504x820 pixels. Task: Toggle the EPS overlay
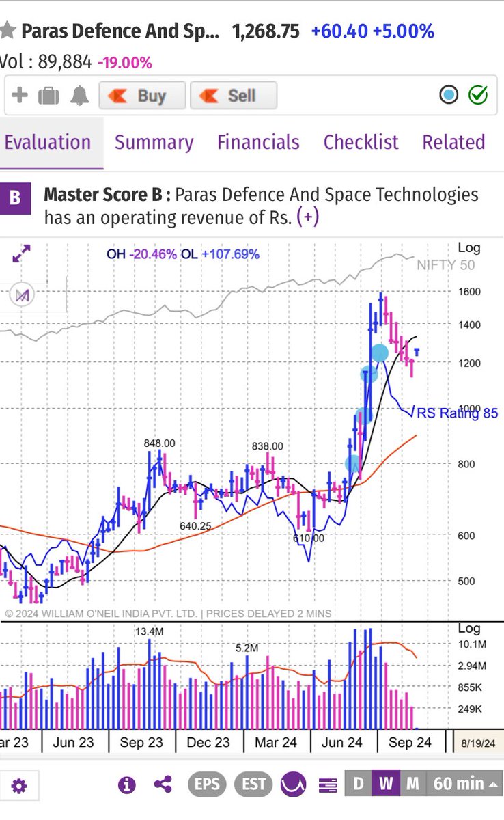[x=207, y=784]
